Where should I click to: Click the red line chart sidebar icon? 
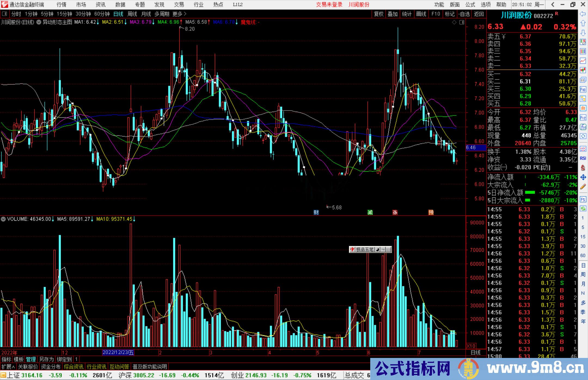coord(583,61)
